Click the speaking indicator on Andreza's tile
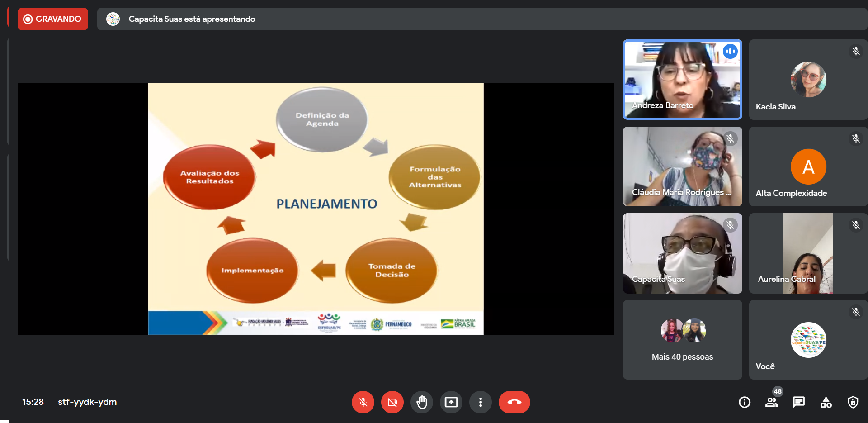Viewport: 868px width, 423px height. pos(730,52)
